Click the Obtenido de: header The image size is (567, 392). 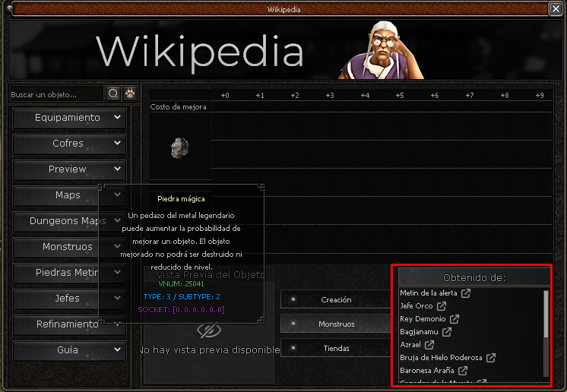(474, 277)
